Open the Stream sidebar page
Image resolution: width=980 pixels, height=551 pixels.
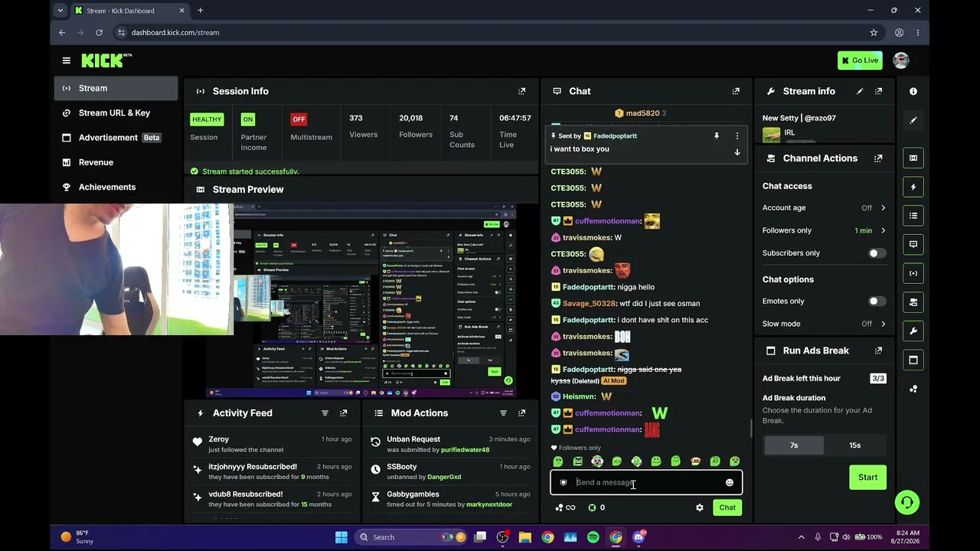coord(116,88)
